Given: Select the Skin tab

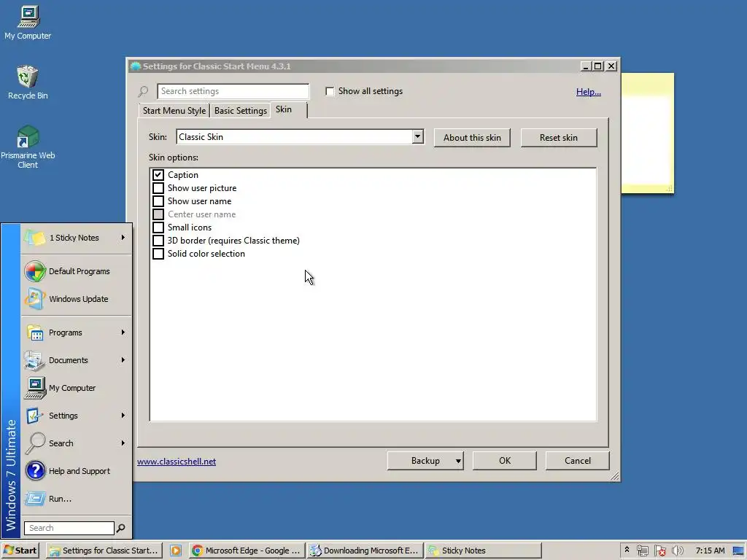Looking at the screenshot, I should point(289,109).
